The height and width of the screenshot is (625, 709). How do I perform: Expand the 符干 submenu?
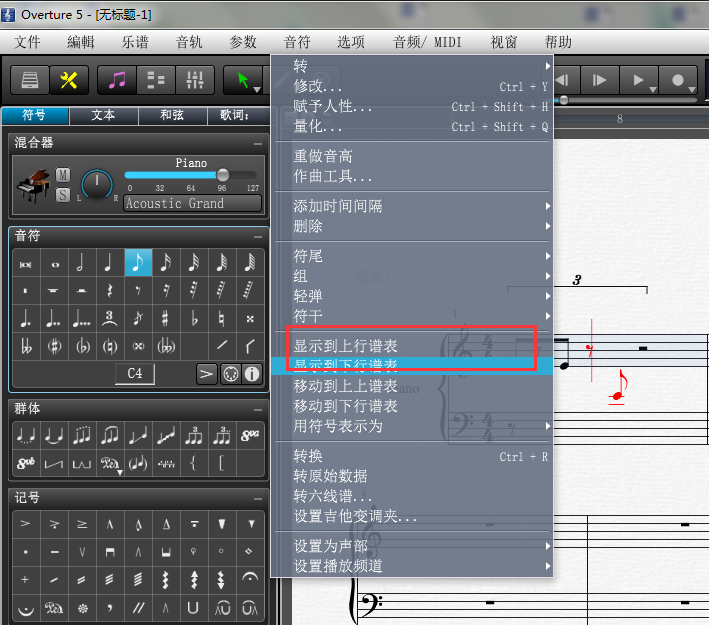(412, 316)
